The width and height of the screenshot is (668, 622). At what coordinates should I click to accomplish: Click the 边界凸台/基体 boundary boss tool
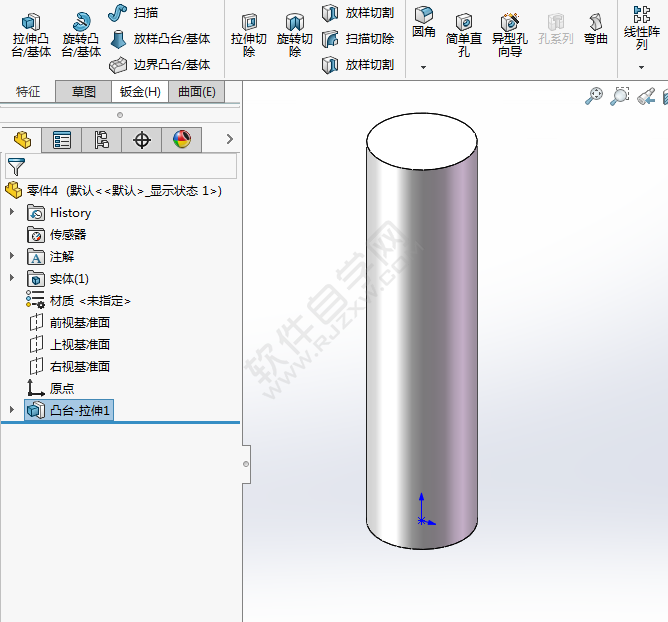[x=160, y=65]
